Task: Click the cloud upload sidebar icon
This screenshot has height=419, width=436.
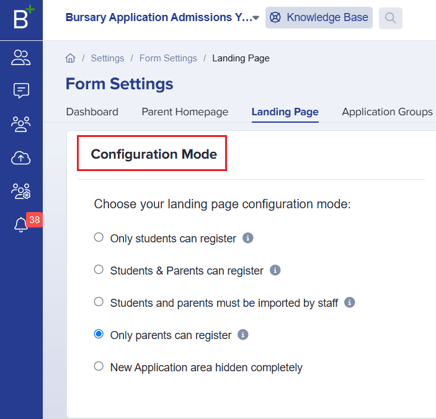Action: [21, 158]
